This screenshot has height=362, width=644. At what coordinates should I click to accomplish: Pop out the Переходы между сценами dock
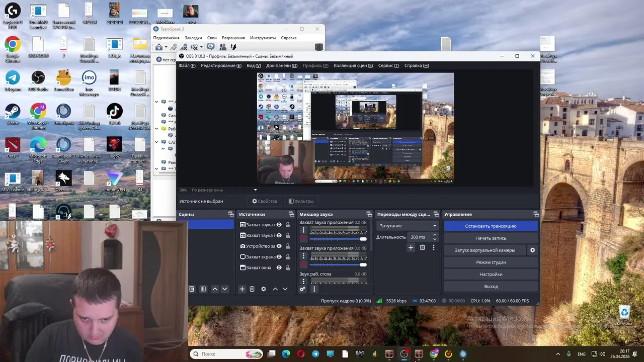(x=436, y=214)
